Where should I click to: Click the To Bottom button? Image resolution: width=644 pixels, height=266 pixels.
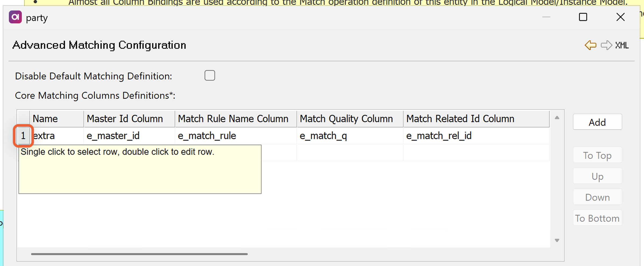click(x=597, y=218)
